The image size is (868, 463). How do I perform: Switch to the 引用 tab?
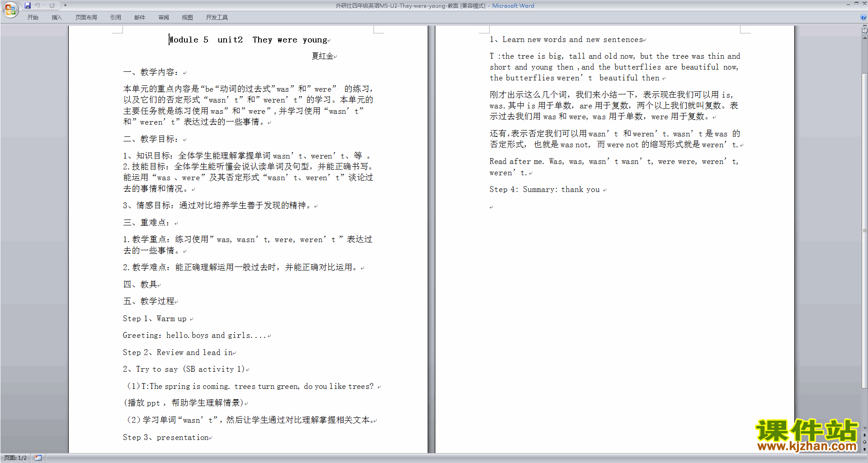[116, 18]
